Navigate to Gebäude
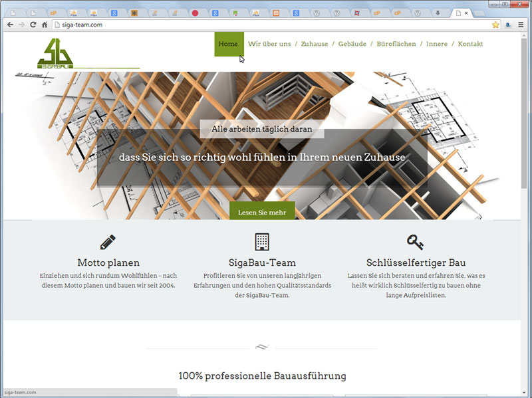The width and height of the screenshot is (532, 398). pyautogui.click(x=352, y=44)
